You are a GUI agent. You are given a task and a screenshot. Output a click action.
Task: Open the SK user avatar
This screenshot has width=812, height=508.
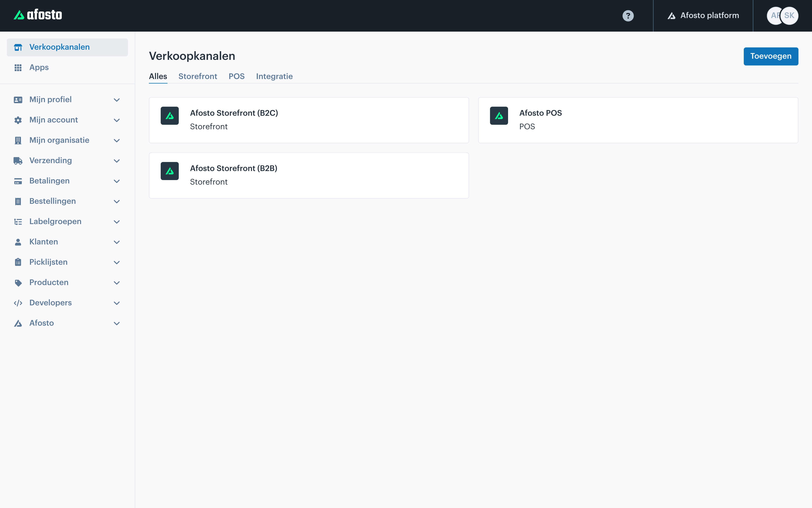pos(789,16)
